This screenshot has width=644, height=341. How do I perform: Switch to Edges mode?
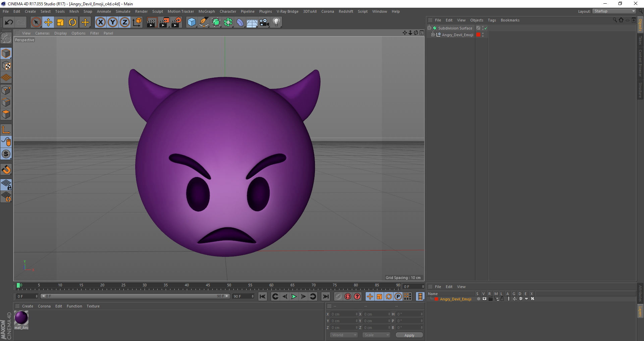pyautogui.click(x=6, y=102)
